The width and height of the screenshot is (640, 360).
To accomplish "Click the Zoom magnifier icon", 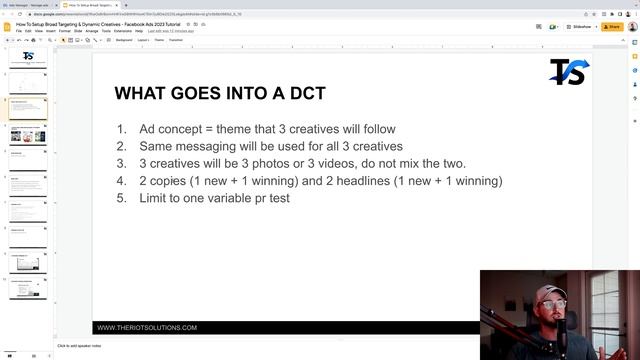I will [50, 40].
